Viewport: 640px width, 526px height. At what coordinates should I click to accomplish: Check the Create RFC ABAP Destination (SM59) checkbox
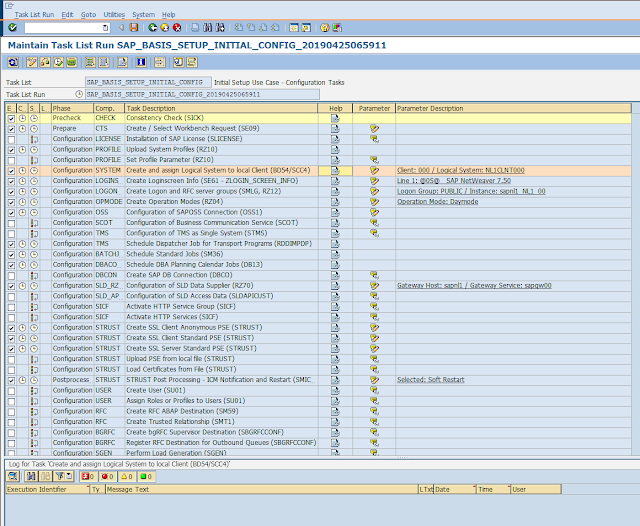coord(11,411)
